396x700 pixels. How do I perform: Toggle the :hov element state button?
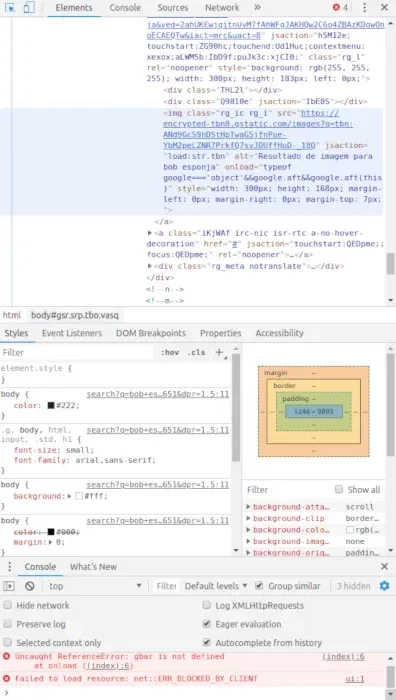(x=170, y=352)
